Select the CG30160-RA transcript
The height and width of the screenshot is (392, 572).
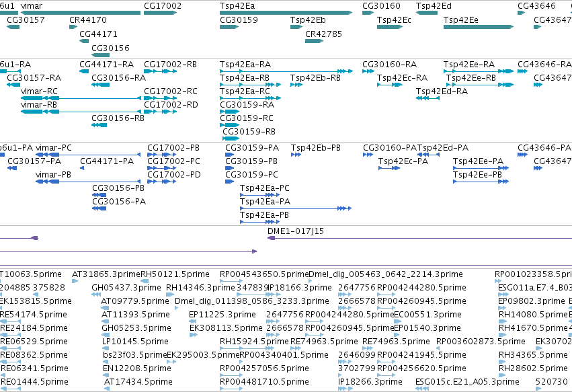[368, 71]
